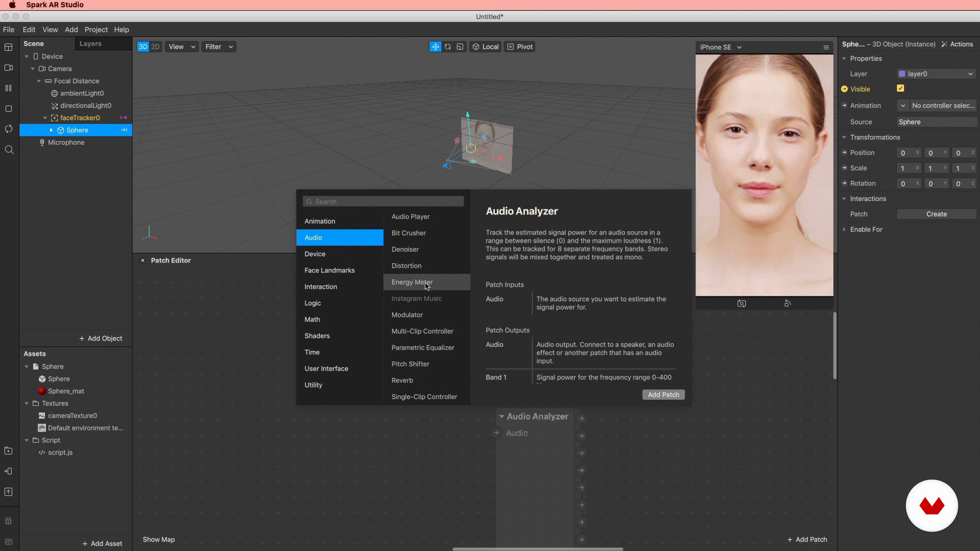Viewport: 980px width, 551px height.
Task: Click the Sphere_mat red material swatch
Action: point(42,391)
